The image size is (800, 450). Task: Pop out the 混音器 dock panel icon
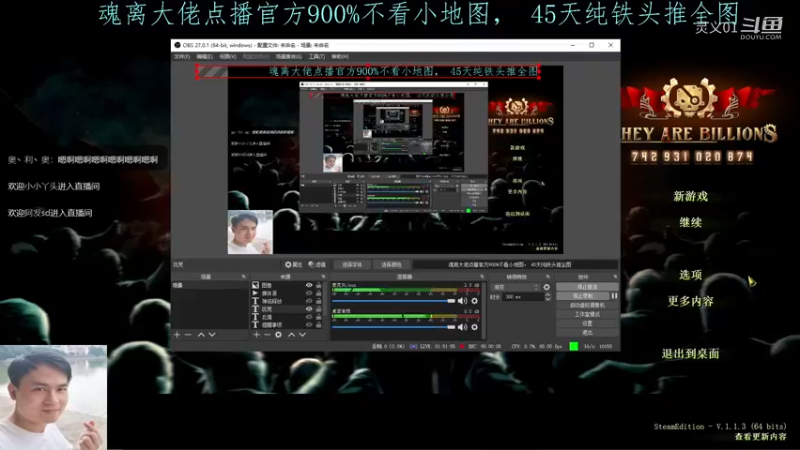[482, 277]
